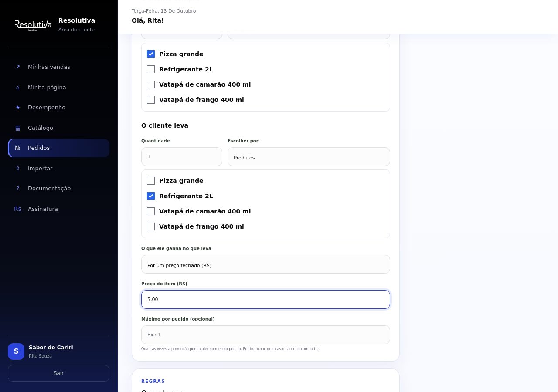Check Pizza grande under O cliente leva

(151, 181)
